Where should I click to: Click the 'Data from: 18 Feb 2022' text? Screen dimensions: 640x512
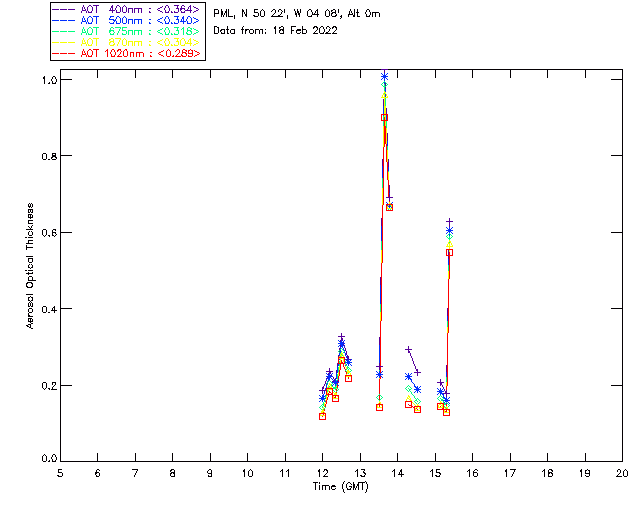(x=275, y=31)
